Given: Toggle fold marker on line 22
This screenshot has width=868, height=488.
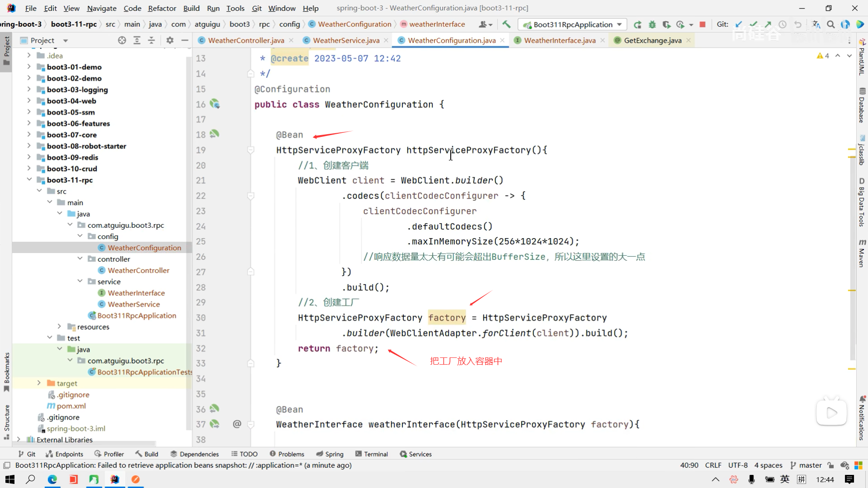Looking at the screenshot, I should tap(250, 196).
